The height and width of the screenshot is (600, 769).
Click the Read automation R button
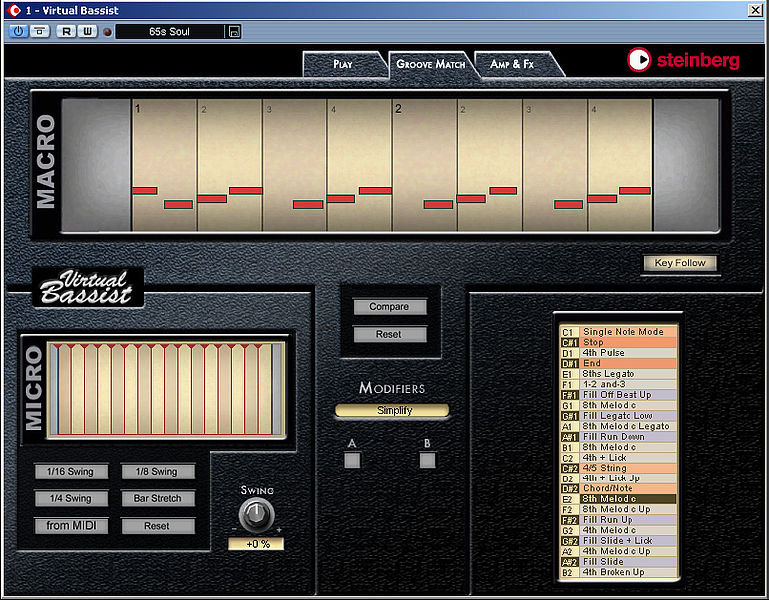tap(66, 31)
